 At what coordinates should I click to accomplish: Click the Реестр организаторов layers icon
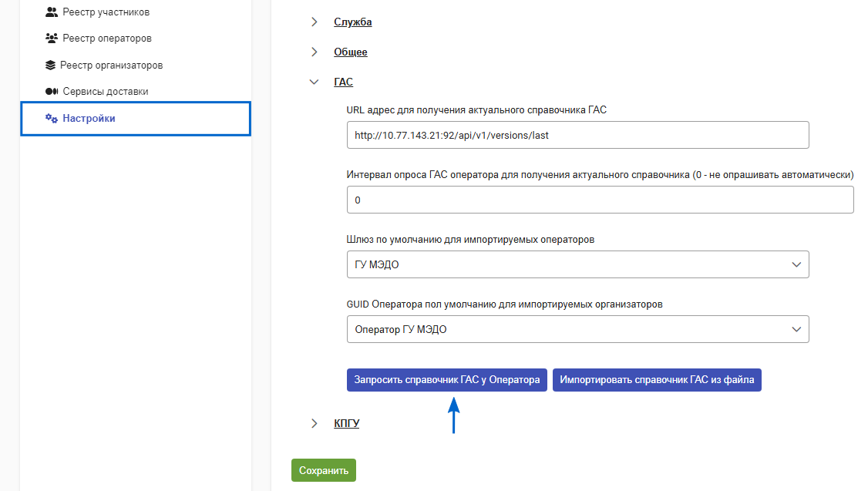point(50,65)
